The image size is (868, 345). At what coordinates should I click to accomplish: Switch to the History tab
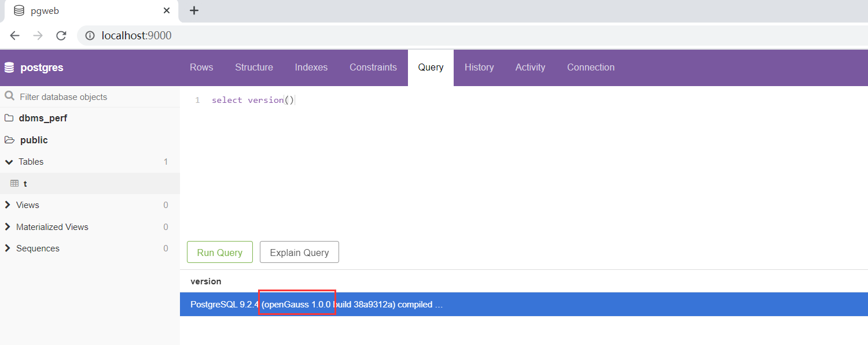479,67
